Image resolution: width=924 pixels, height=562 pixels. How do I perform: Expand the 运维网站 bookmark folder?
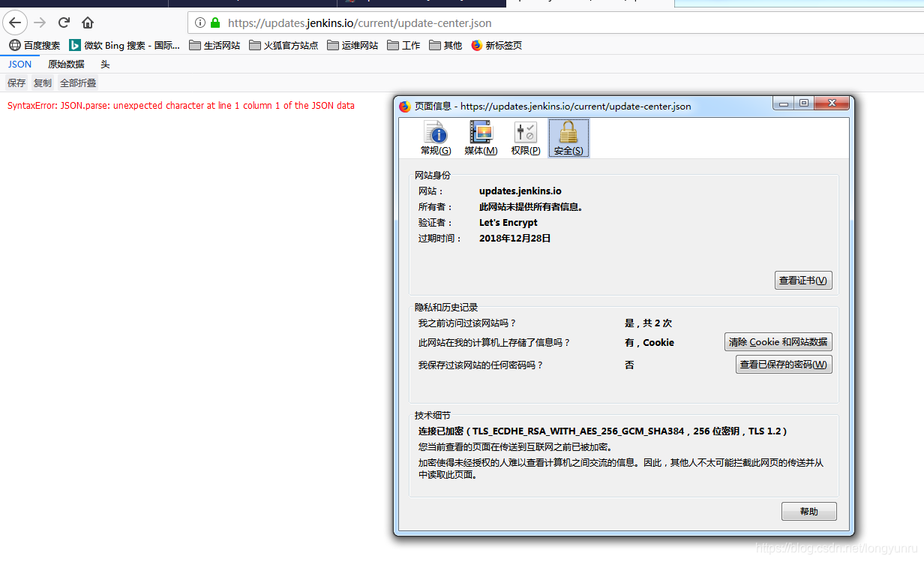[352, 45]
